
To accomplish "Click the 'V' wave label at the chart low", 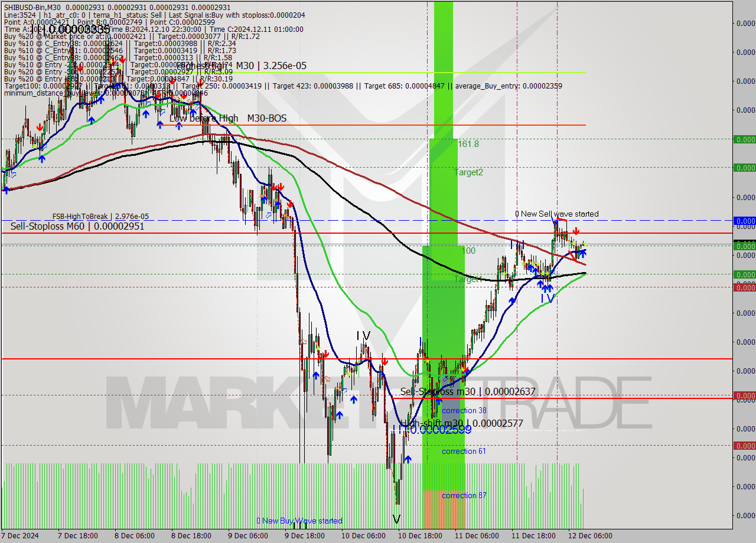I will pyautogui.click(x=396, y=520).
